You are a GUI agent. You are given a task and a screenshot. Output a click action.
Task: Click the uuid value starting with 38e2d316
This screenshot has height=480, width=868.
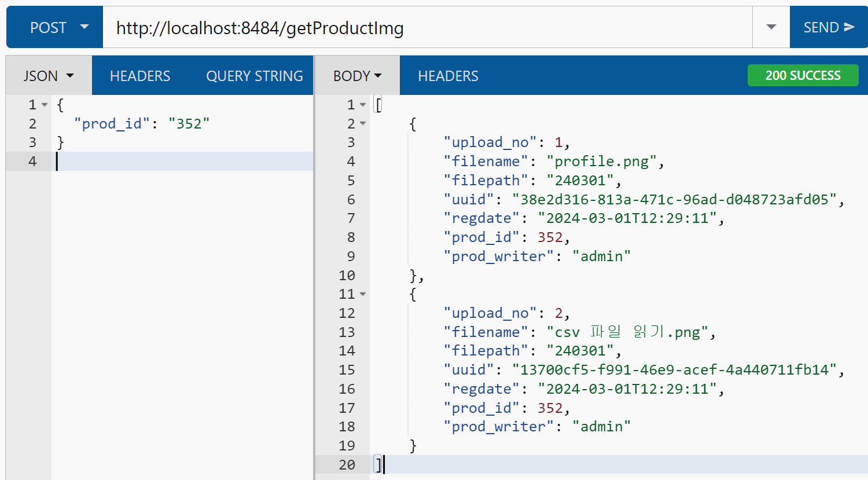point(674,200)
